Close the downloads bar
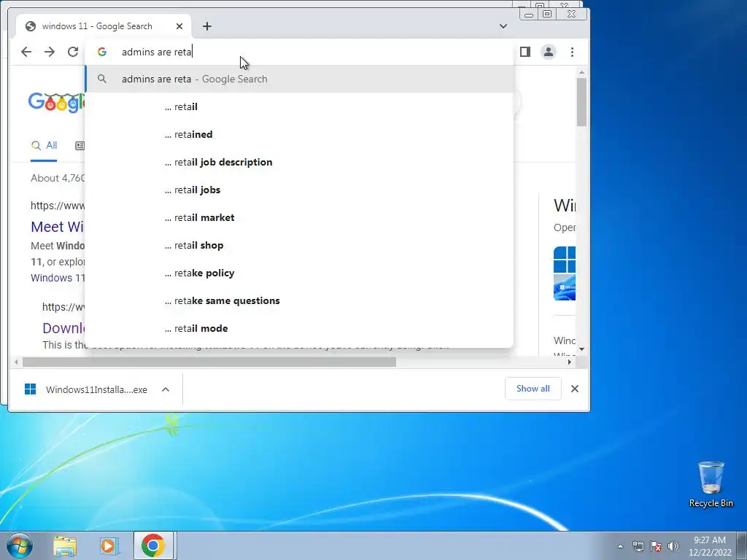Viewport: 747px width, 560px height. pyautogui.click(x=575, y=389)
